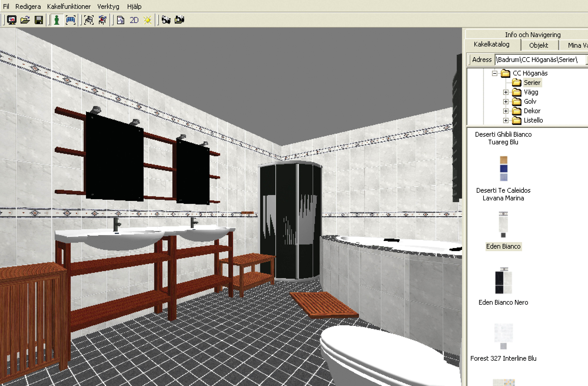Toggle the green person walk-view button
The width and height of the screenshot is (588, 386).
[x=57, y=20]
